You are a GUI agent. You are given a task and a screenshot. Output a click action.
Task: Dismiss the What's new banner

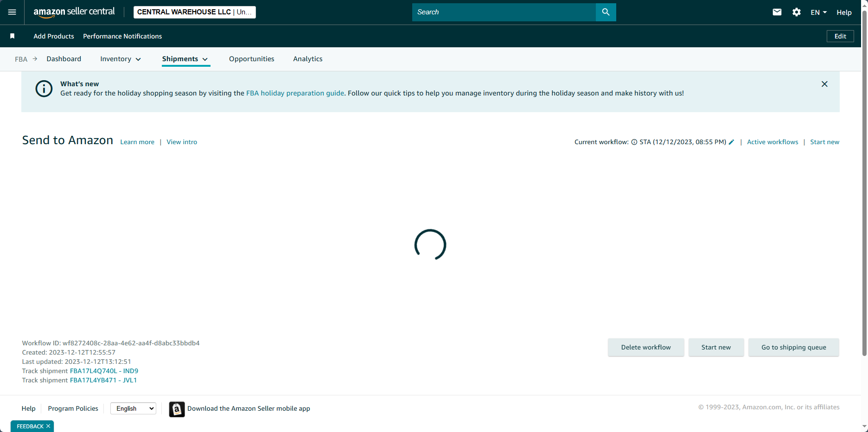pyautogui.click(x=824, y=84)
